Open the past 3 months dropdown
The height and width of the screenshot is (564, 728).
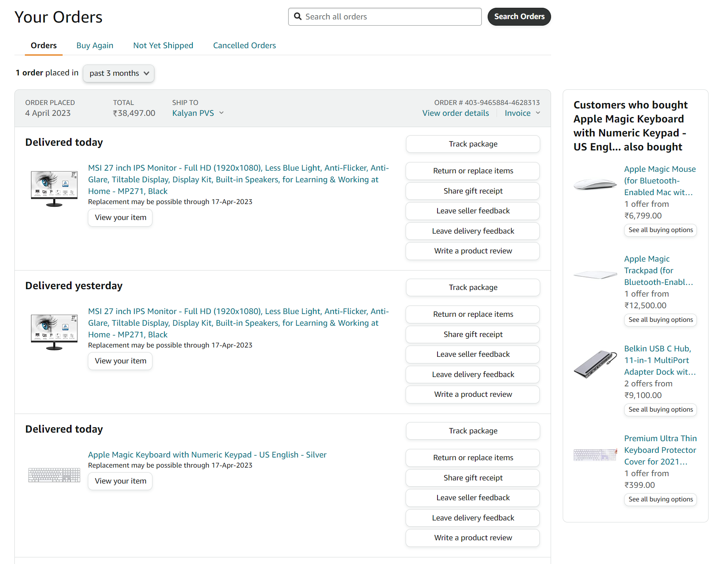[x=119, y=73]
